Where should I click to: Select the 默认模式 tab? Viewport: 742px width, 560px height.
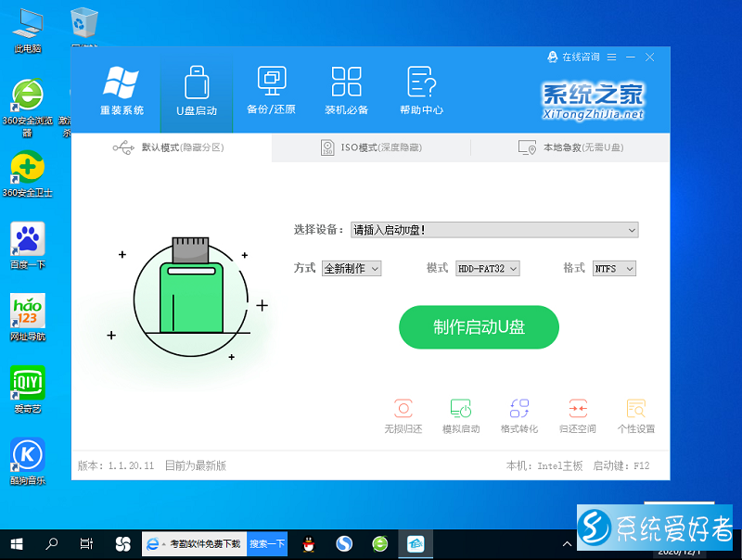(171, 147)
